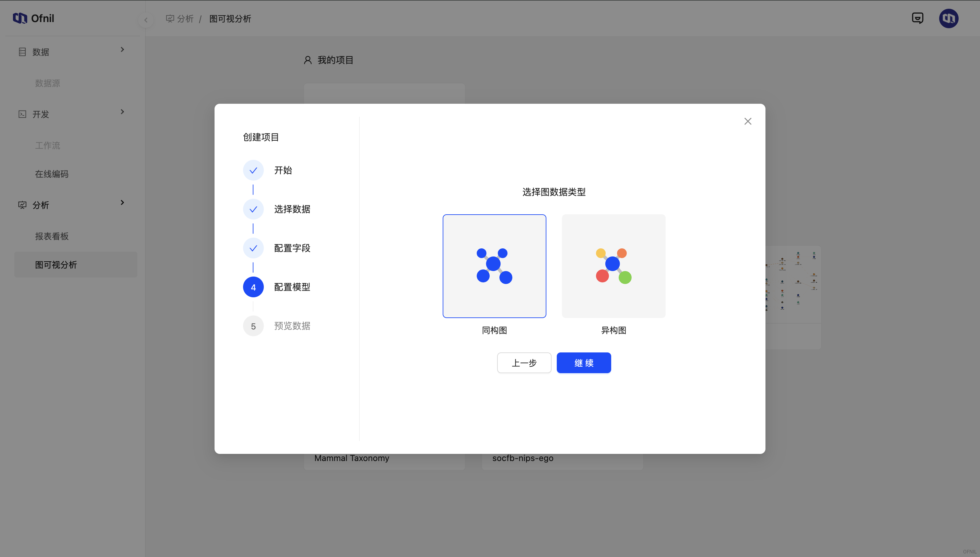Click the 配置字段 step label

292,248
